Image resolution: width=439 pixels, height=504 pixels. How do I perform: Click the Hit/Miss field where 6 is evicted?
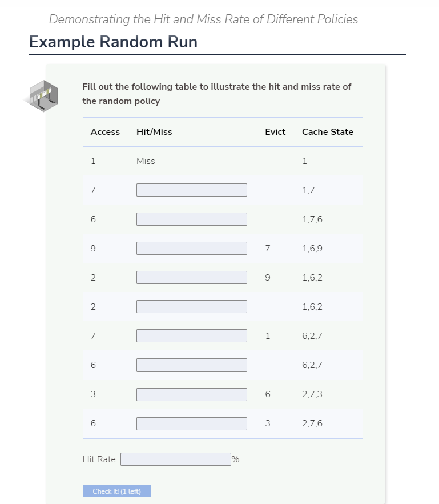click(191, 394)
